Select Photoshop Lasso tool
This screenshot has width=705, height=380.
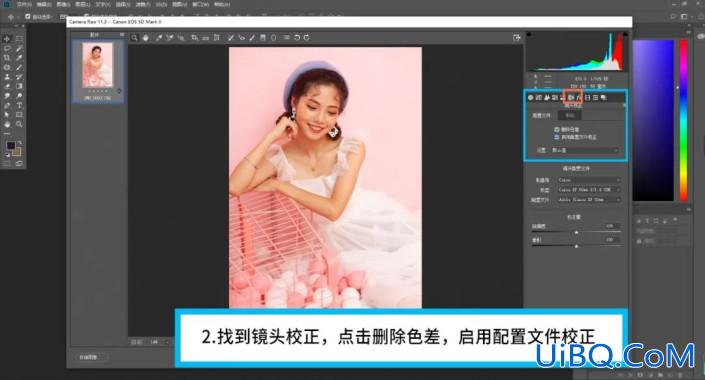pos(7,48)
